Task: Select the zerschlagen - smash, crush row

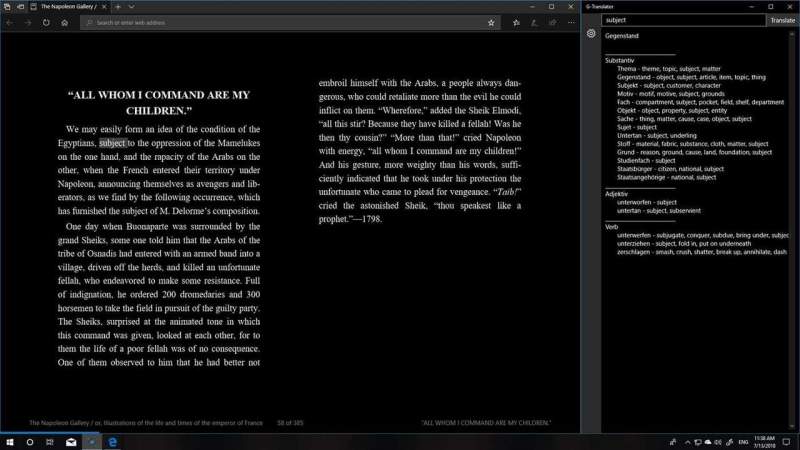Action: point(702,252)
